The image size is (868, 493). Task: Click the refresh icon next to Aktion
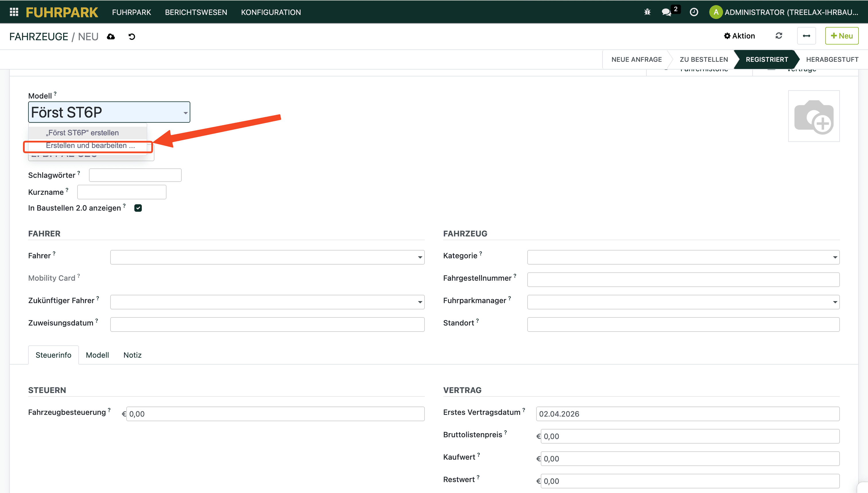point(779,36)
